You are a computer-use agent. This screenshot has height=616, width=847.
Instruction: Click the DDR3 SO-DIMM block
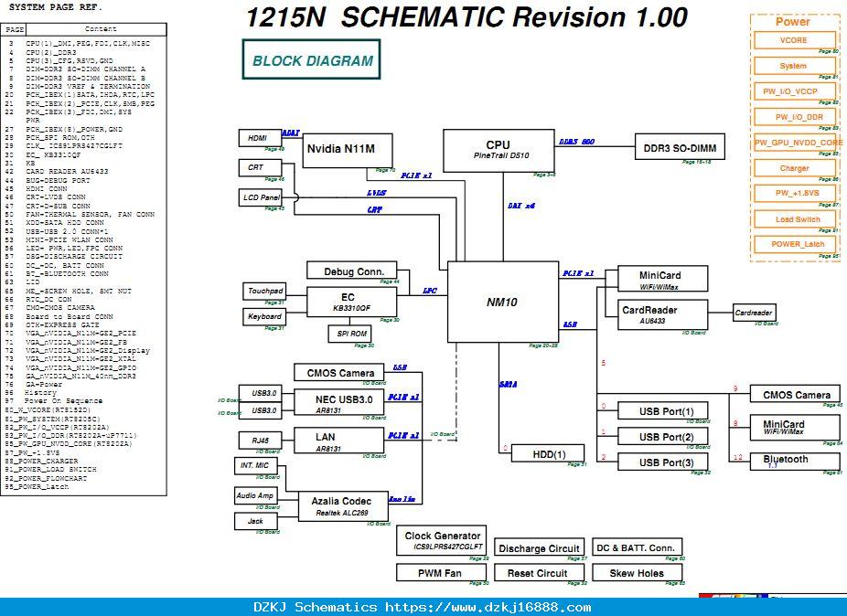680,147
